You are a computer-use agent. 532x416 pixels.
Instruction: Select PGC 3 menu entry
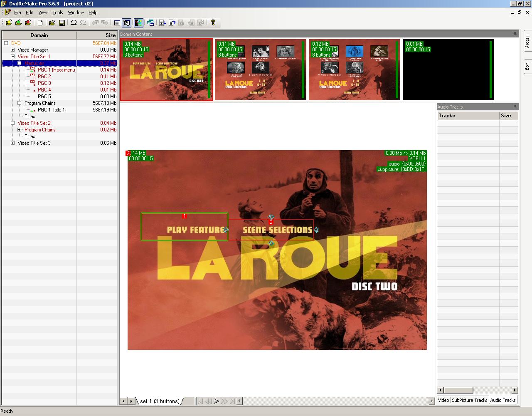tap(44, 83)
